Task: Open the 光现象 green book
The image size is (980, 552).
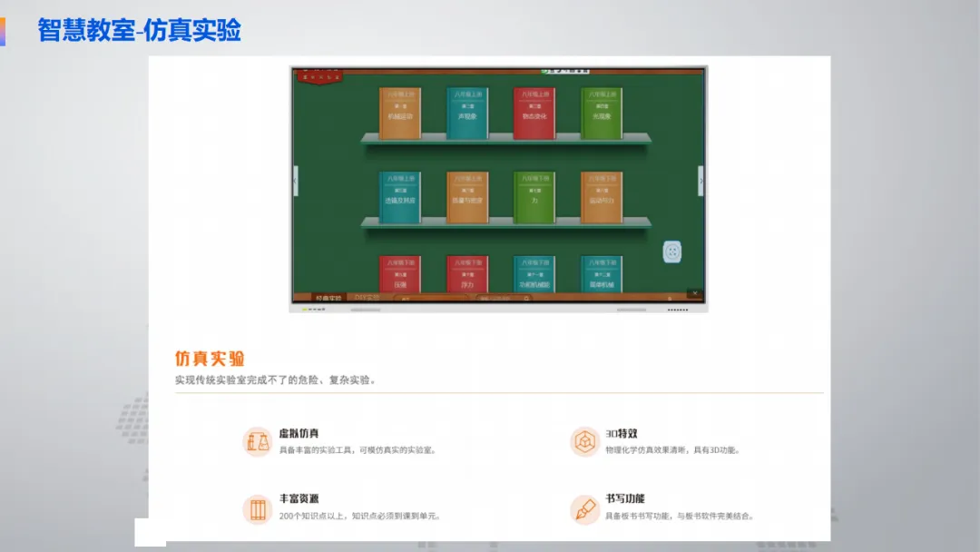Action: pyautogui.click(x=602, y=113)
